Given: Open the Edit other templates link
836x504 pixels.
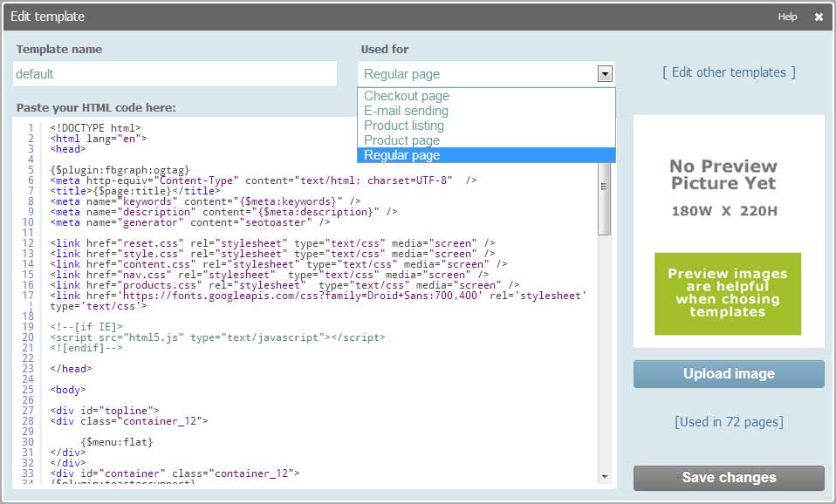Looking at the screenshot, I should pos(729,72).
